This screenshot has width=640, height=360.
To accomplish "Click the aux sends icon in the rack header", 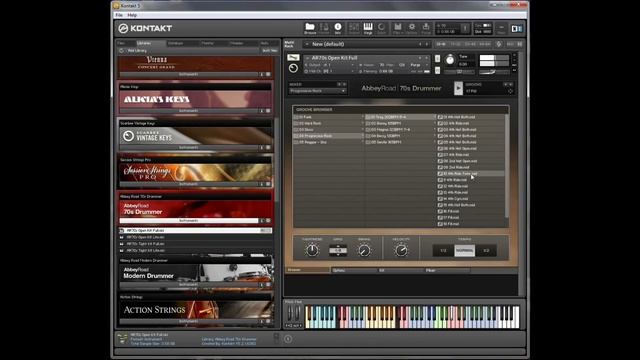I will tap(498, 44).
